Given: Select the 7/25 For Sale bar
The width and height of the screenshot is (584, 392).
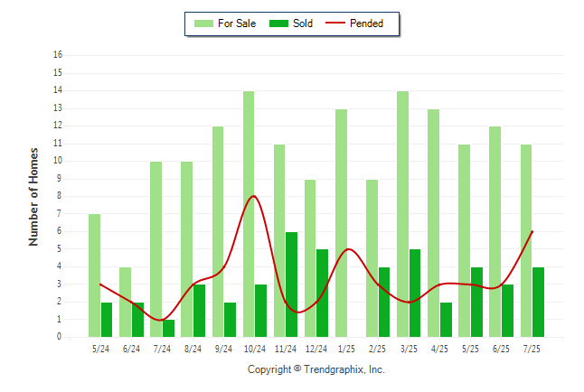Looking at the screenshot, I should (526, 240).
